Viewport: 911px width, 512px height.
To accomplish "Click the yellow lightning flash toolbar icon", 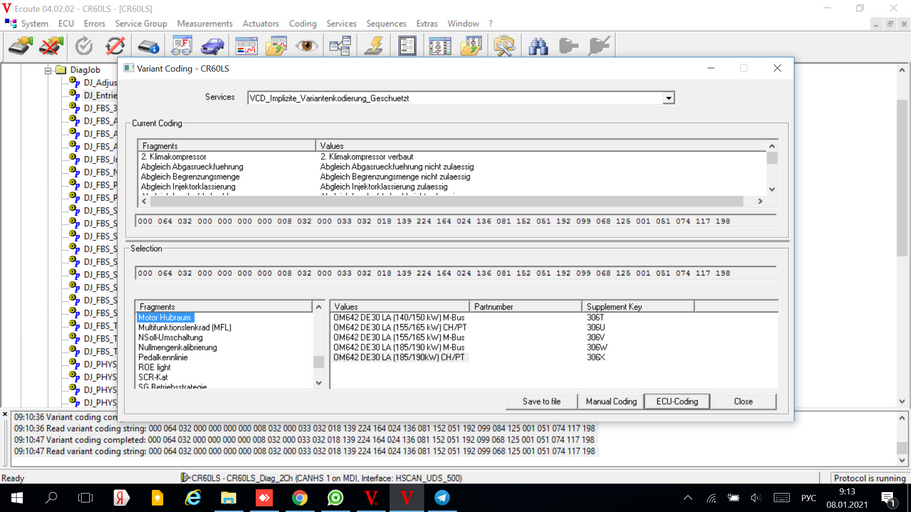I will click(x=374, y=46).
